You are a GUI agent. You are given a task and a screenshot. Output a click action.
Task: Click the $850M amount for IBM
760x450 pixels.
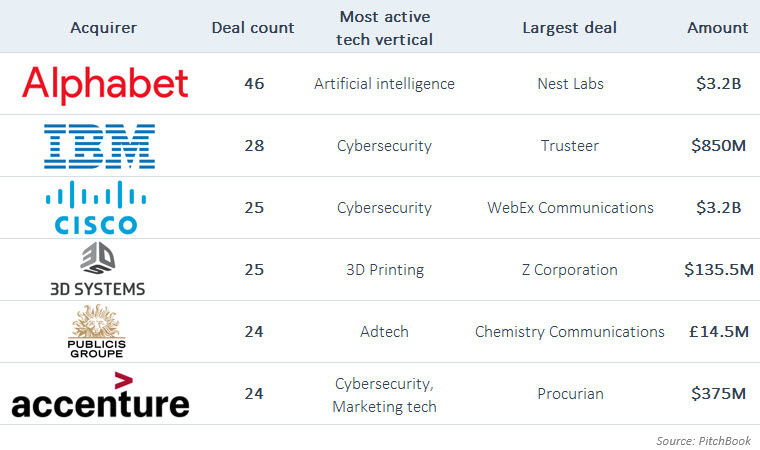coord(718,146)
